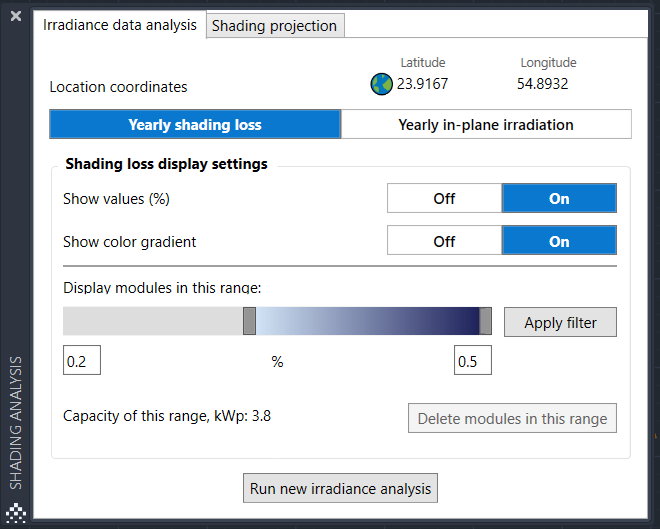Run new irradiance analysis
This screenshot has height=529, width=660.
(340, 489)
